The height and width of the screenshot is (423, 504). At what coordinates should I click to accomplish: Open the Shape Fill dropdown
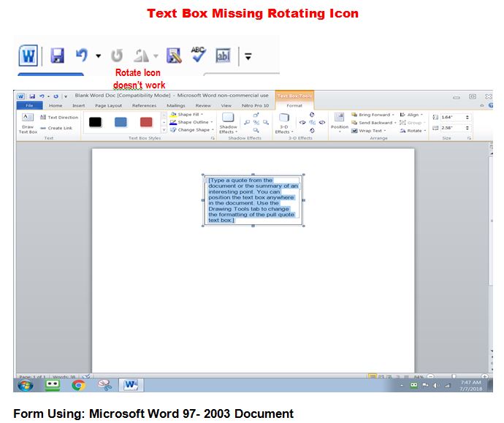point(186,115)
